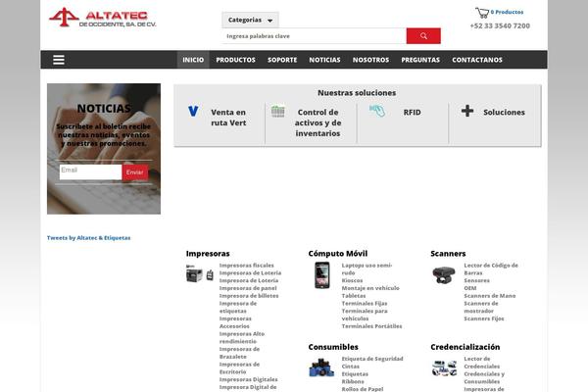
Task: Open Impresoras fiscales link
Action: [246, 266]
